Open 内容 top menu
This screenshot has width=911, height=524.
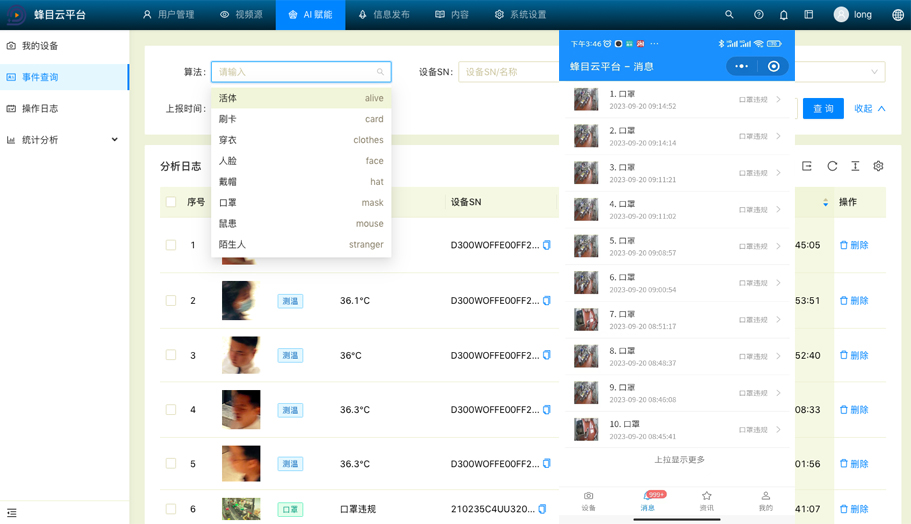click(x=452, y=15)
